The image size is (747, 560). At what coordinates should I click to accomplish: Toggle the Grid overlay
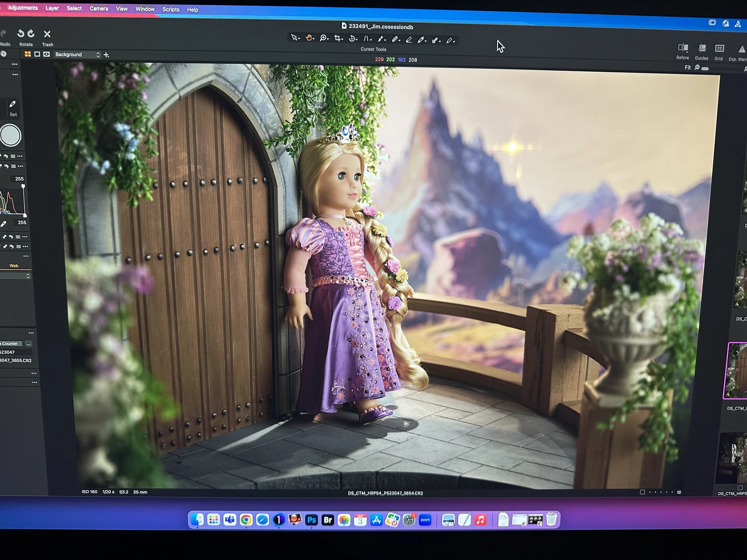click(719, 49)
